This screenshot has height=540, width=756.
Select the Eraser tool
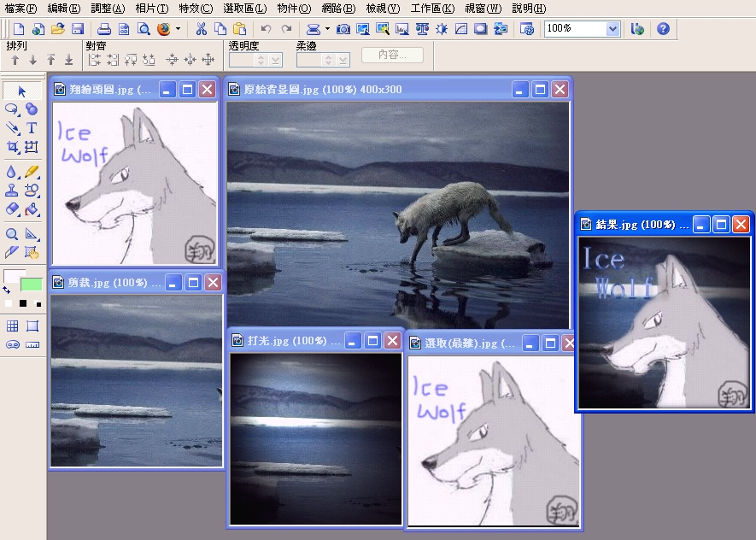click(13, 208)
